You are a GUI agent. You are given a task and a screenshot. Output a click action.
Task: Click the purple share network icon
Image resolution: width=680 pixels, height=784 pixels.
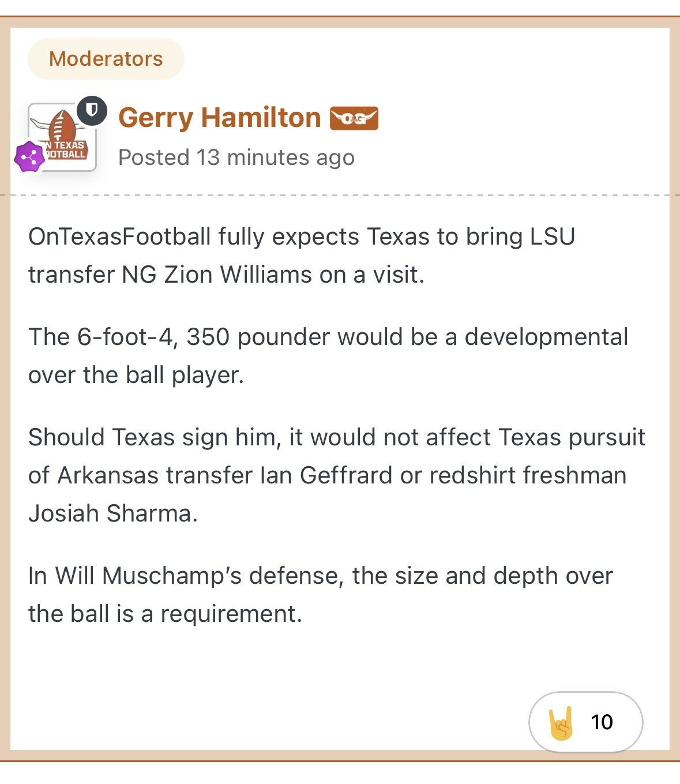tap(29, 156)
